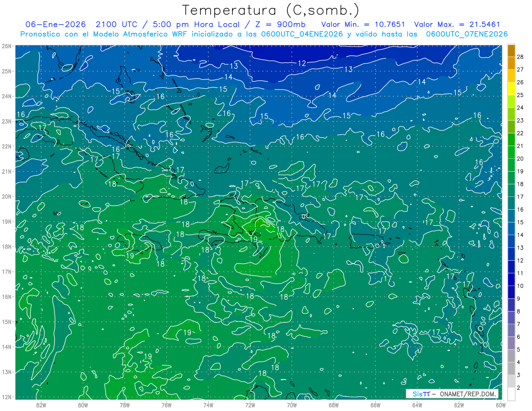Click the '26N' latitude axis label
Viewport: 532px width, 411px height.
click(x=7, y=46)
